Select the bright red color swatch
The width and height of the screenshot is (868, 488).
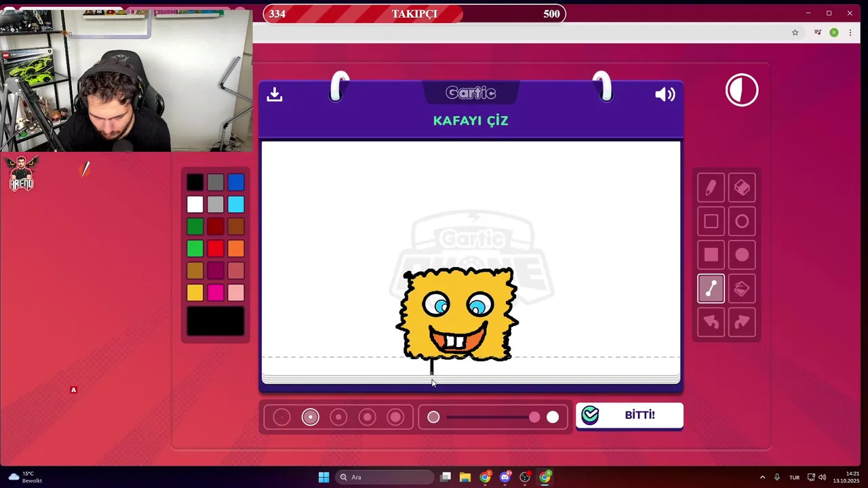pos(216,249)
